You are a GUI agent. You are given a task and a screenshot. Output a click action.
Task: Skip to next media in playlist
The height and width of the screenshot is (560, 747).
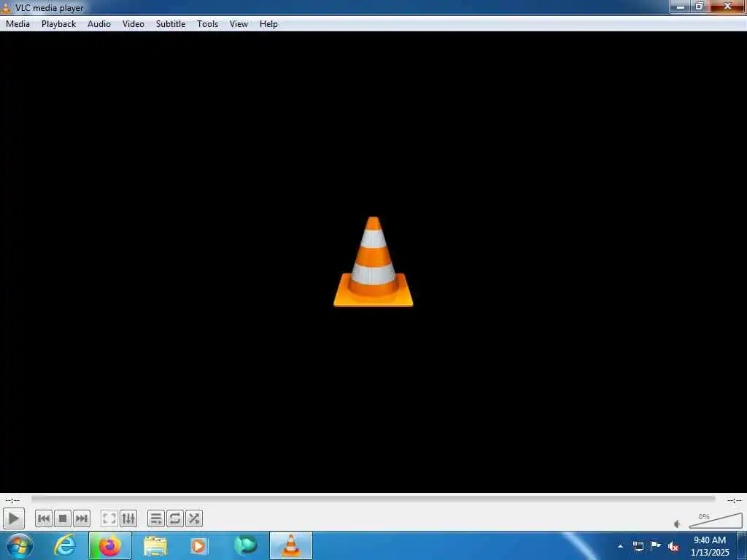[82, 518]
